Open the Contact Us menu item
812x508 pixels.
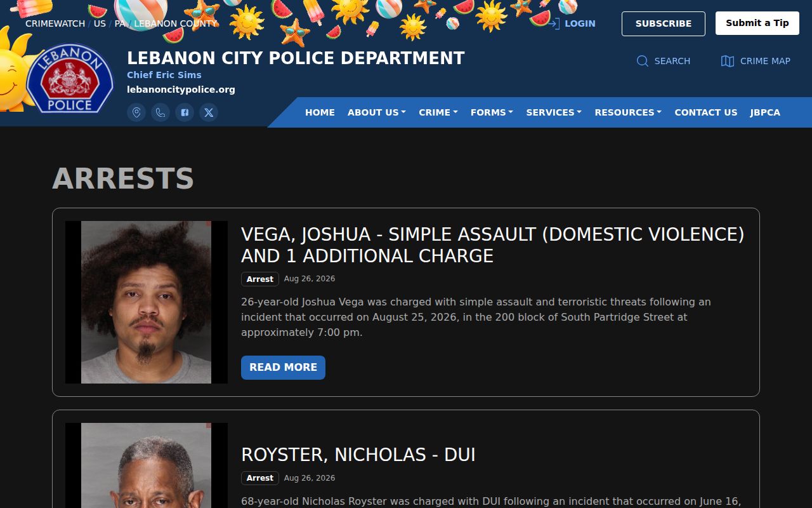click(706, 112)
